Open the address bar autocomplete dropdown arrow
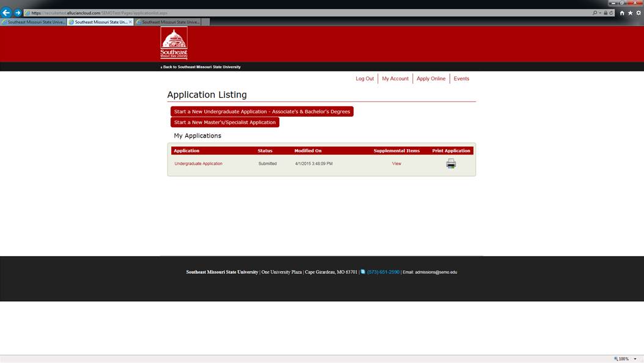This screenshot has height=363, width=644. [x=600, y=13]
